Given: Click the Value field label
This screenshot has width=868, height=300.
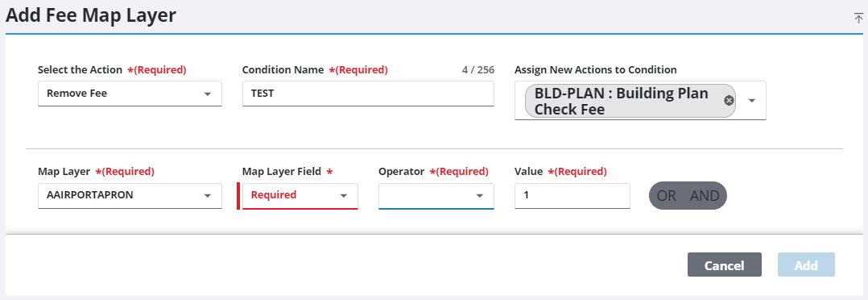Looking at the screenshot, I should tap(529, 171).
